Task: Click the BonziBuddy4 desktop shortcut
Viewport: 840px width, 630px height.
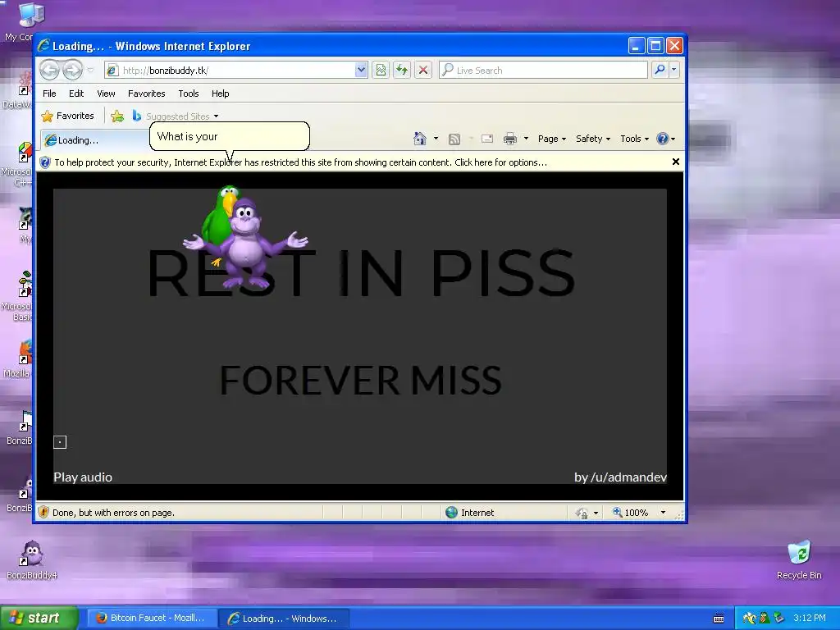Action: [32, 560]
